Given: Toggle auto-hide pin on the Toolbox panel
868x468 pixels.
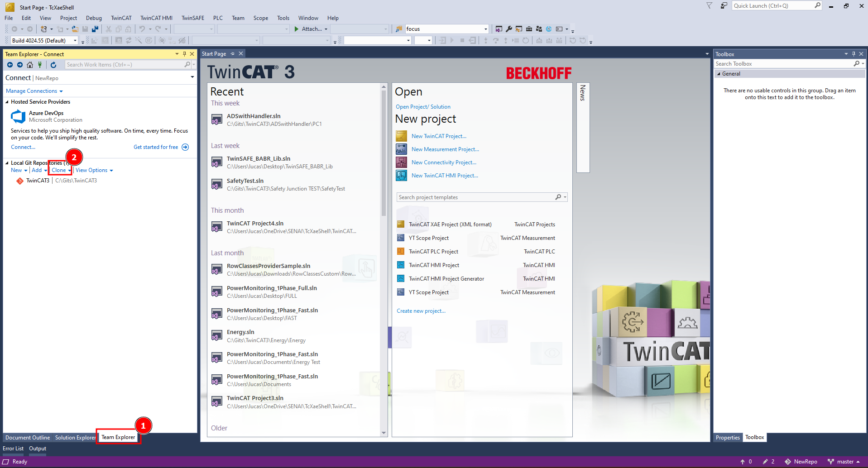Looking at the screenshot, I should [x=854, y=54].
